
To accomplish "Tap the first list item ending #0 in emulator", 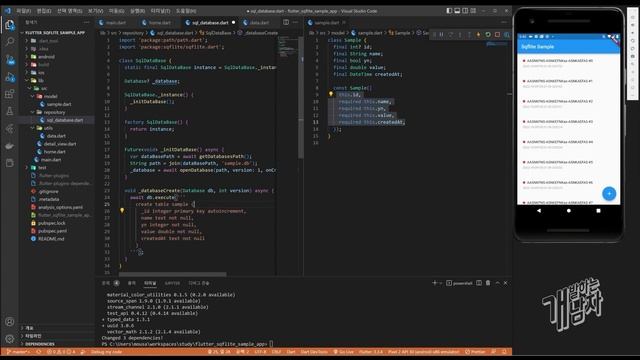I will point(569,63).
